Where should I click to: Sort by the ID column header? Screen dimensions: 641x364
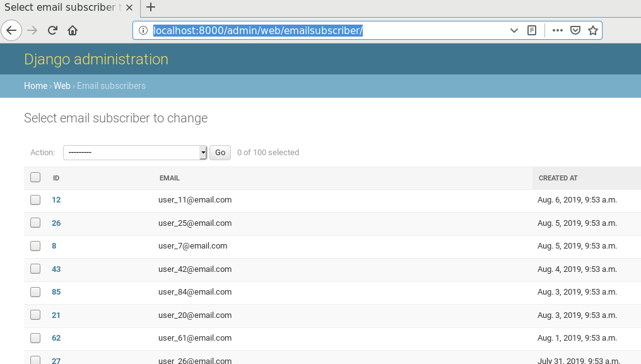(56, 179)
